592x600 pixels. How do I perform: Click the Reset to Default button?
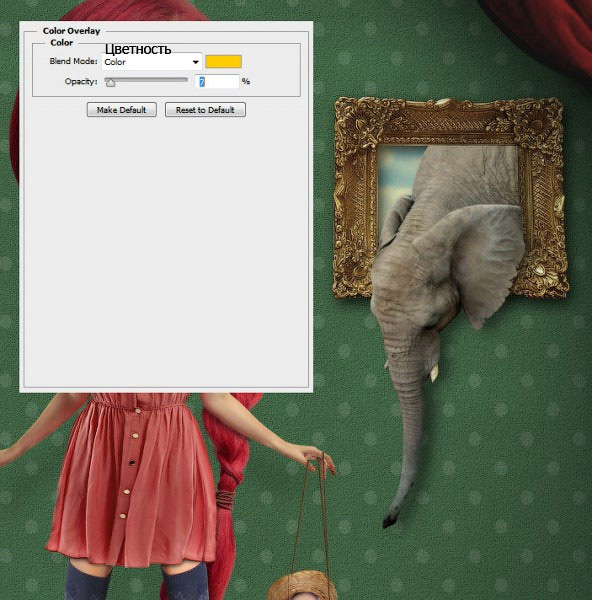[x=205, y=110]
